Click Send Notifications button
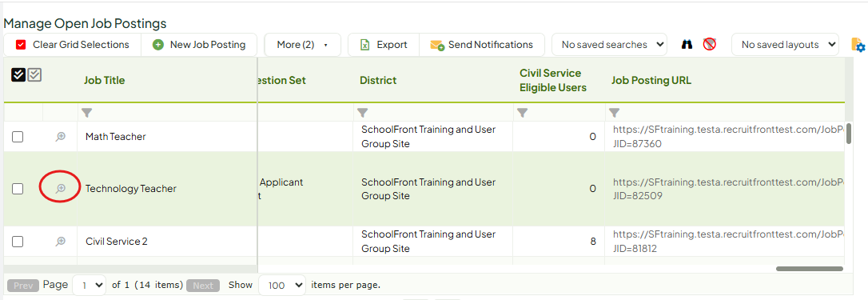Viewport: 868px width, 300px height. coord(482,45)
